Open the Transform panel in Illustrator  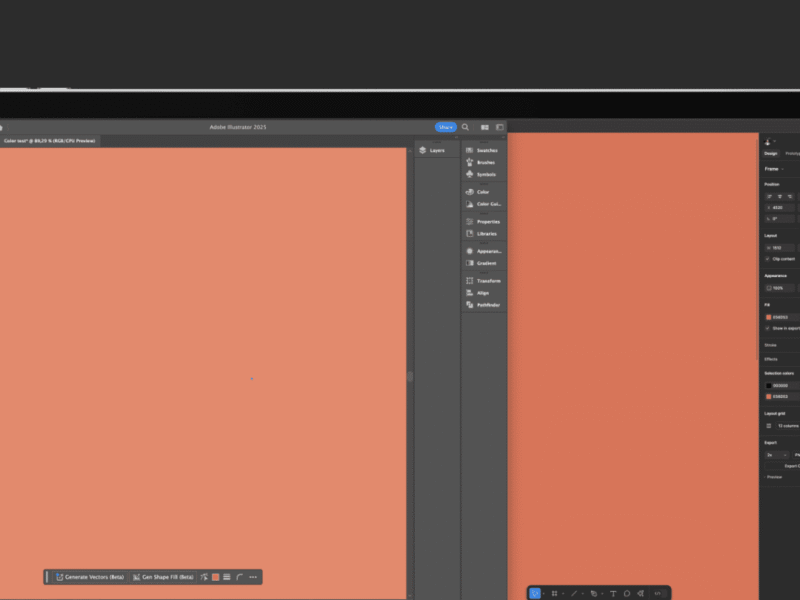tap(483, 281)
